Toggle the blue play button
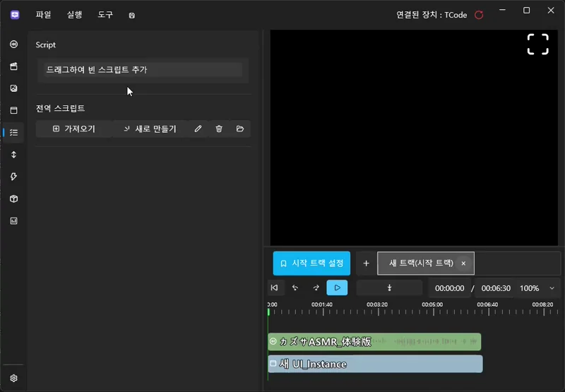Viewport: 565px width, 392px height. click(337, 287)
